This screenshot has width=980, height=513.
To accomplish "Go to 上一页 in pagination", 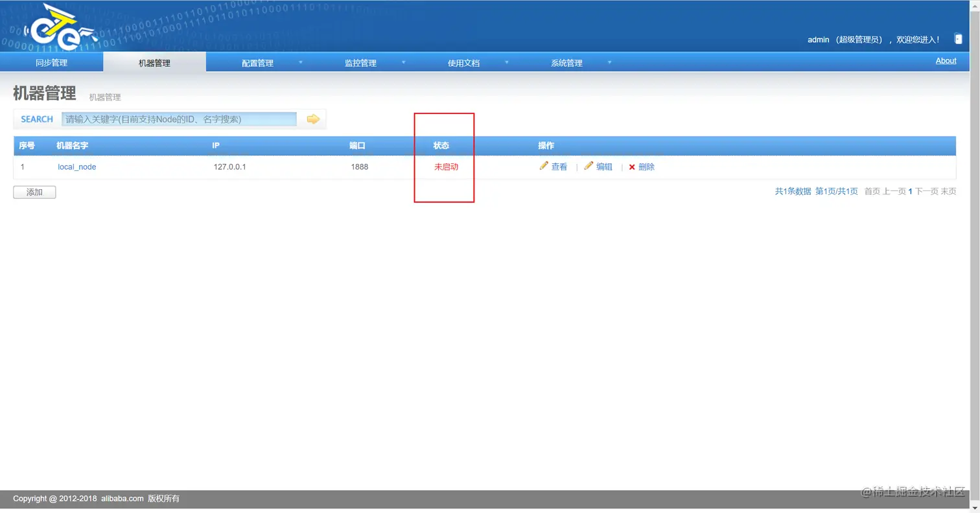I will click(x=894, y=191).
